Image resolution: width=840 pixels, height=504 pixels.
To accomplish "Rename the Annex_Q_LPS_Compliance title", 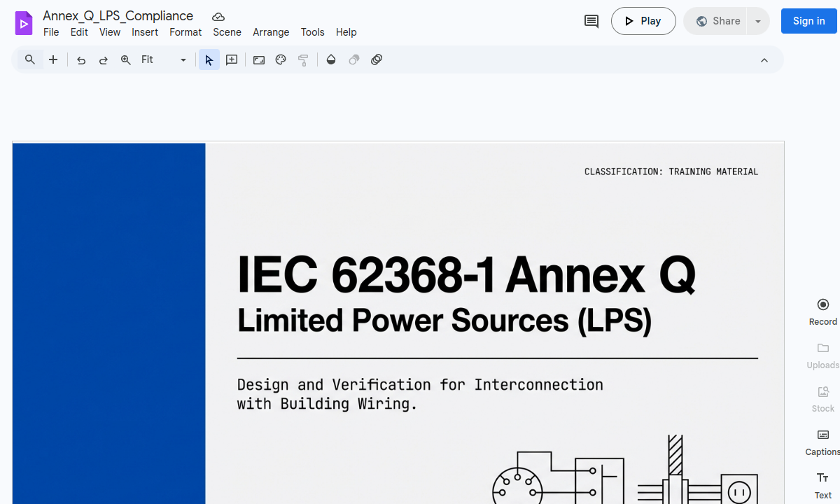I will pos(118,15).
